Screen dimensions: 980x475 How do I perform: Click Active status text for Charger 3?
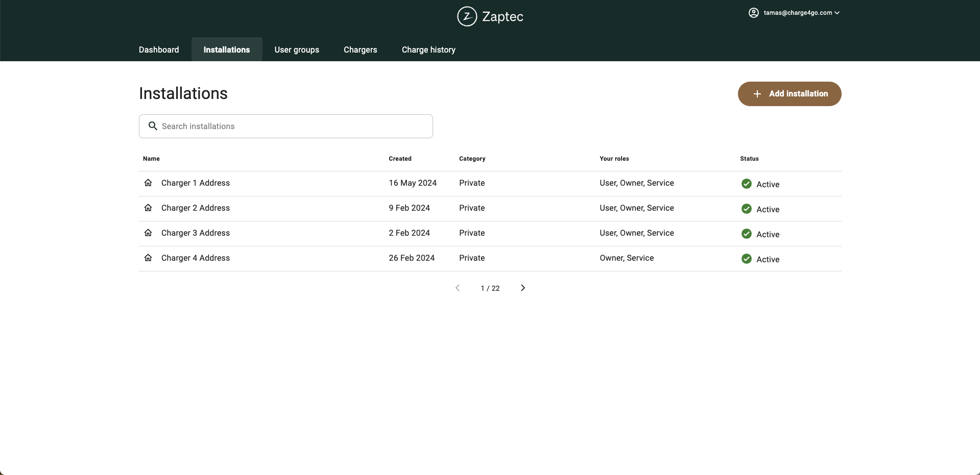click(768, 234)
